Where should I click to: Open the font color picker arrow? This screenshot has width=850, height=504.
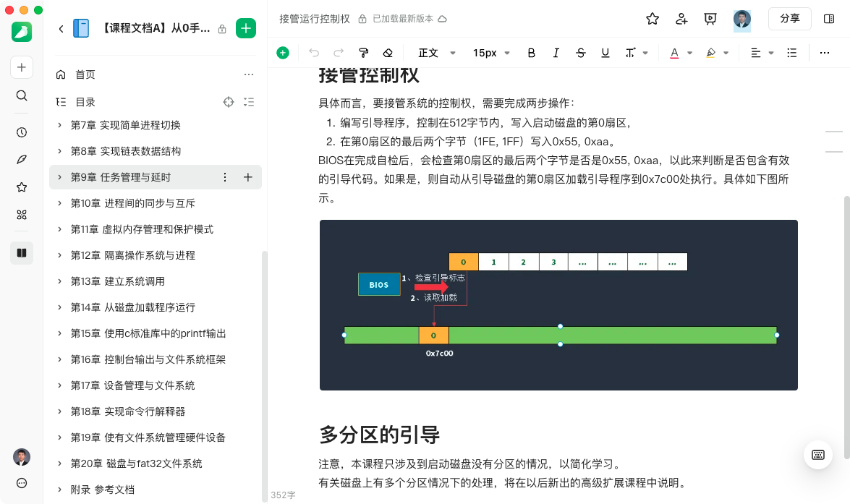pos(690,53)
